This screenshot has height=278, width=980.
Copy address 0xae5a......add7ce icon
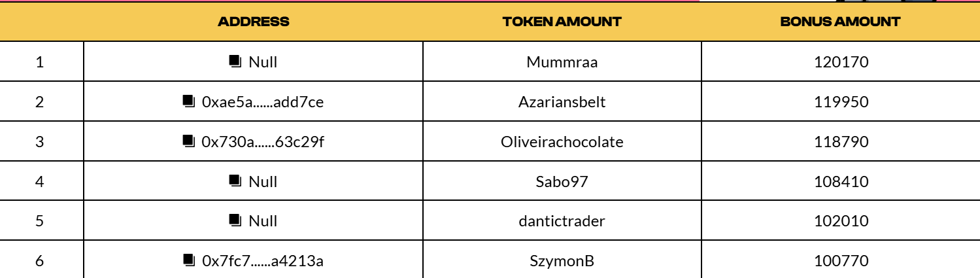189,101
